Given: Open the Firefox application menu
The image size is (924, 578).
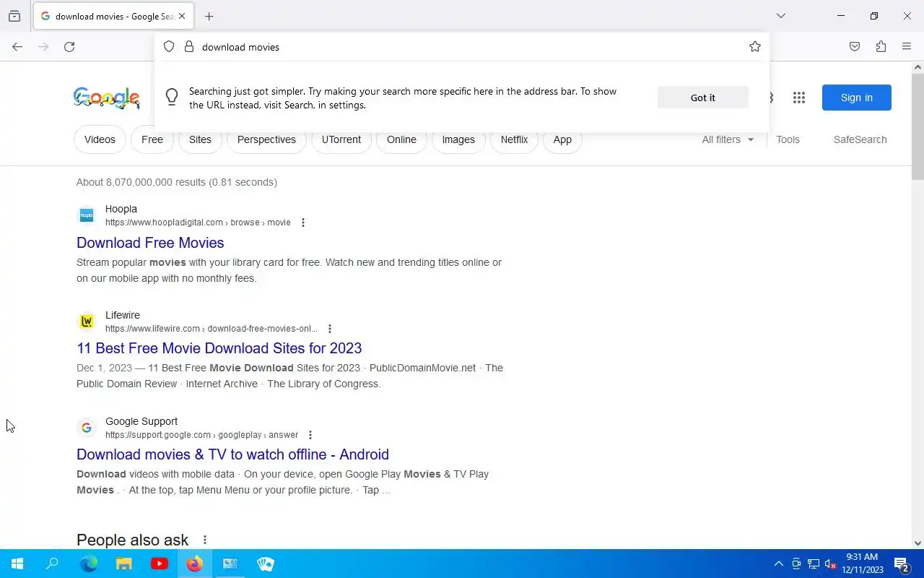Looking at the screenshot, I should [x=907, y=46].
